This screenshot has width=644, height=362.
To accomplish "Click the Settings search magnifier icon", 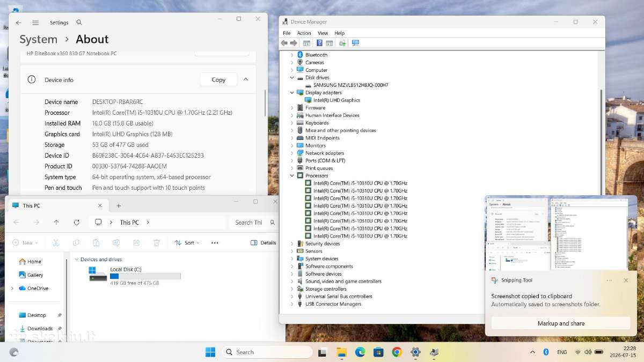I will click(x=79, y=23).
